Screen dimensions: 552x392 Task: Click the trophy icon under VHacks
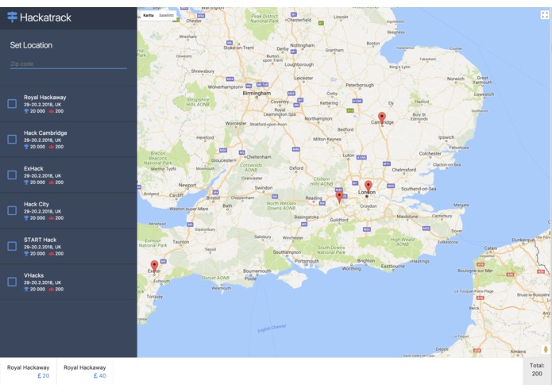pos(26,289)
